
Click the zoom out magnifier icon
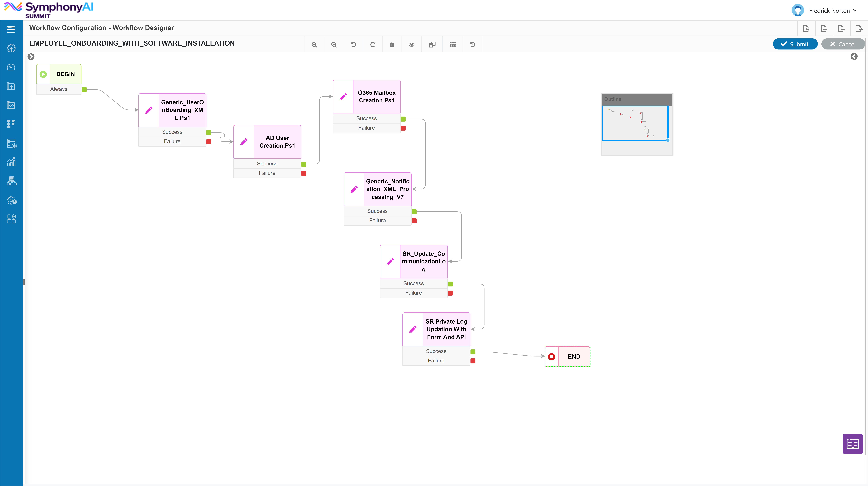click(x=334, y=45)
